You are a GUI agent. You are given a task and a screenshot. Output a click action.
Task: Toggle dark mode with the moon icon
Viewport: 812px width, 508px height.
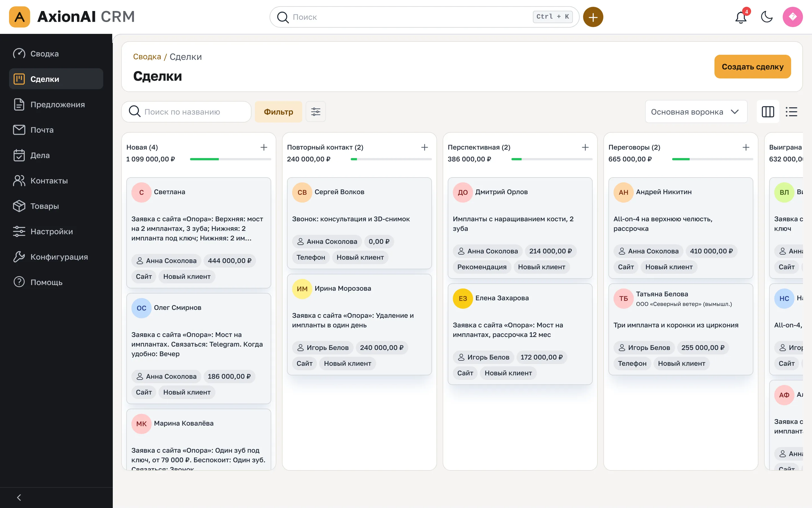click(x=767, y=17)
